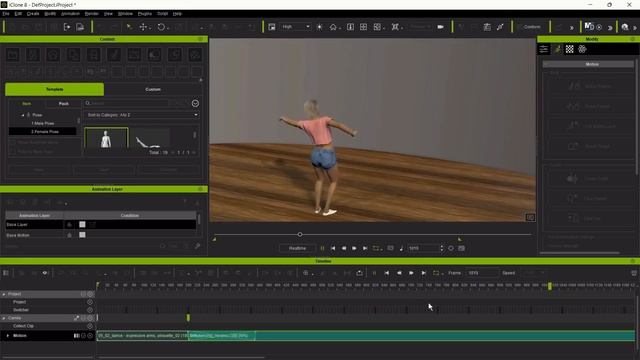Expand the Motion track
The image size is (640, 360).
pyautogui.click(x=8, y=336)
